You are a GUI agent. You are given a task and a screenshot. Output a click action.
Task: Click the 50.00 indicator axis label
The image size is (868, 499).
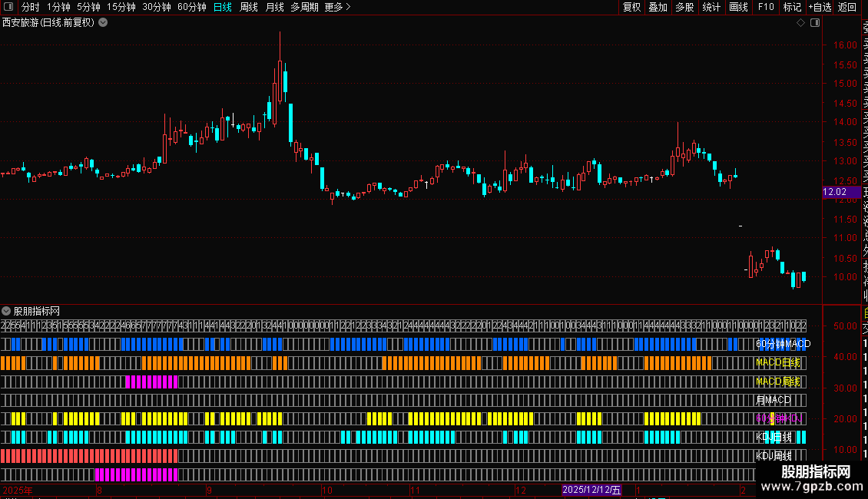coord(845,326)
